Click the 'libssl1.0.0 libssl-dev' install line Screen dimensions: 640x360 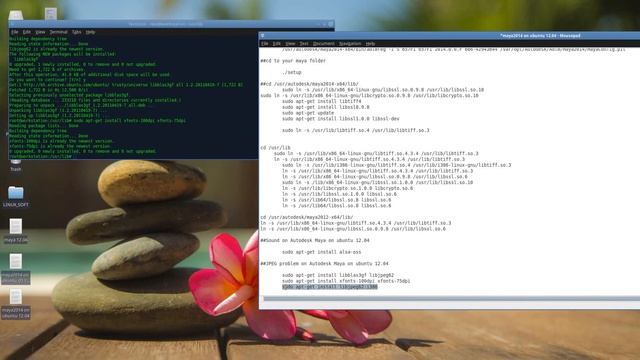point(341,119)
